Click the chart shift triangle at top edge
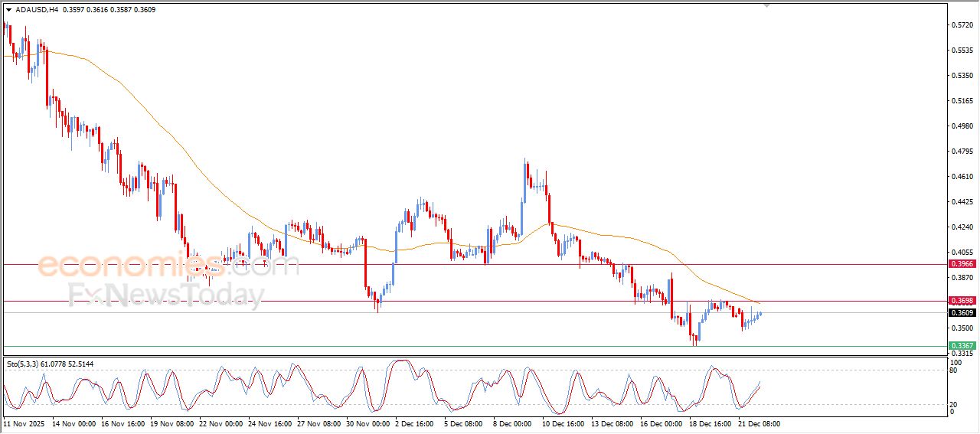This screenshot has width=980, height=434. pyautogui.click(x=767, y=5)
